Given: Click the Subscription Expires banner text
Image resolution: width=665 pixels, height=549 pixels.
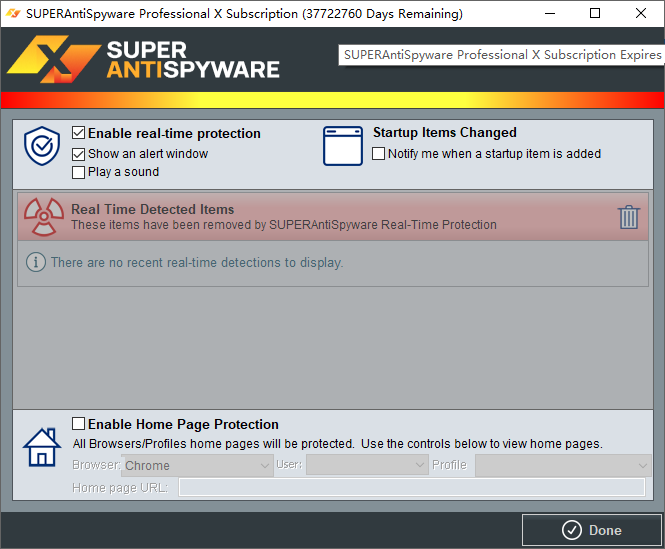Looking at the screenshot, I should click(x=502, y=55).
